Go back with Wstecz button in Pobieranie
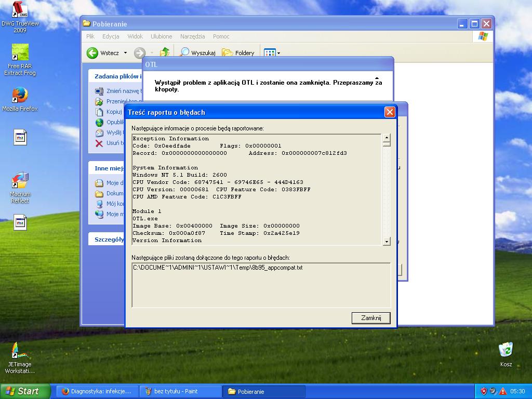This screenshot has width=532, height=399. [x=103, y=53]
